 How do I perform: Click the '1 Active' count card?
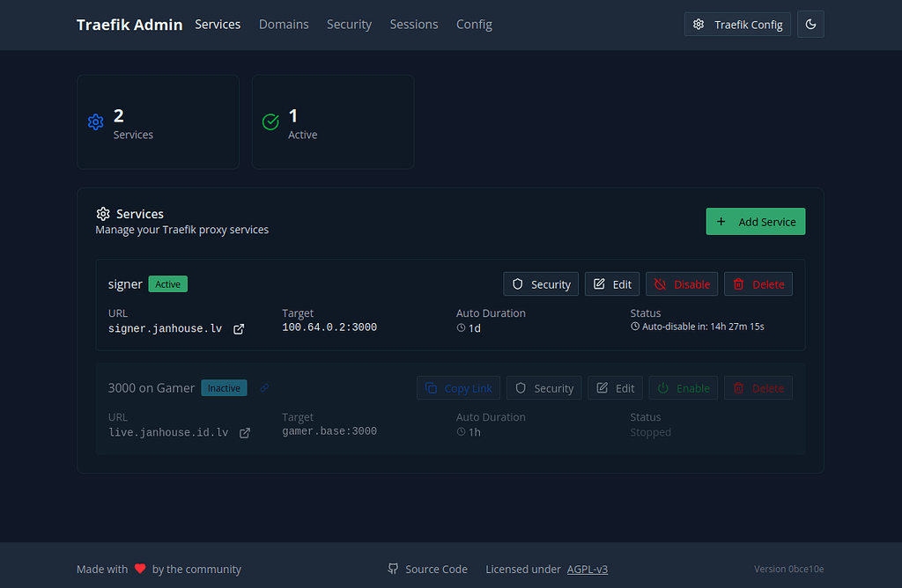click(333, 121)
